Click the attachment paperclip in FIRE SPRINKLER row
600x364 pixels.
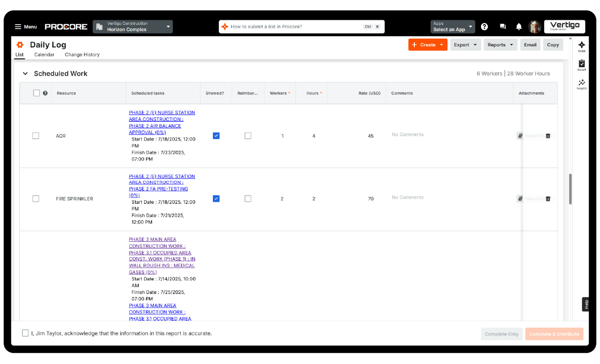coord(520,199)
